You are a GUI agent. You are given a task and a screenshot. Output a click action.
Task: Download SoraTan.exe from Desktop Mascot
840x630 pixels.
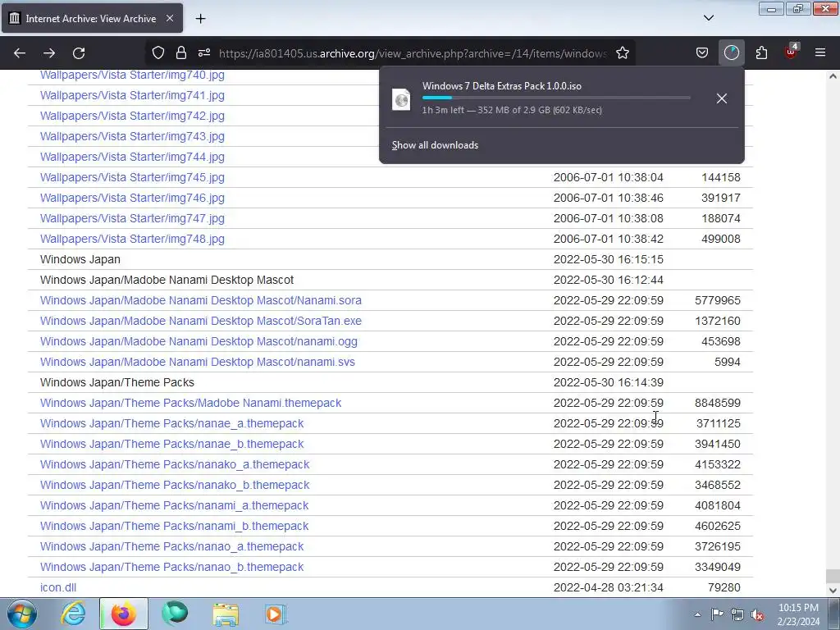(x=201, y=321)
